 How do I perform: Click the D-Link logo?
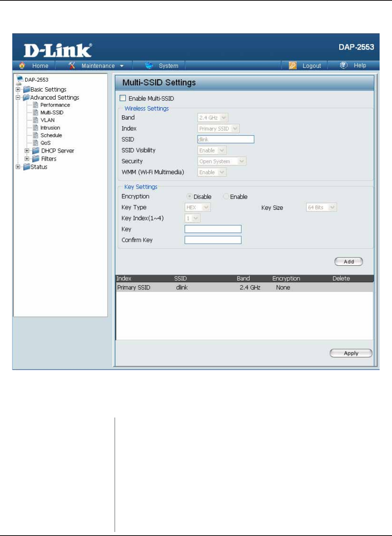[58, 50]
